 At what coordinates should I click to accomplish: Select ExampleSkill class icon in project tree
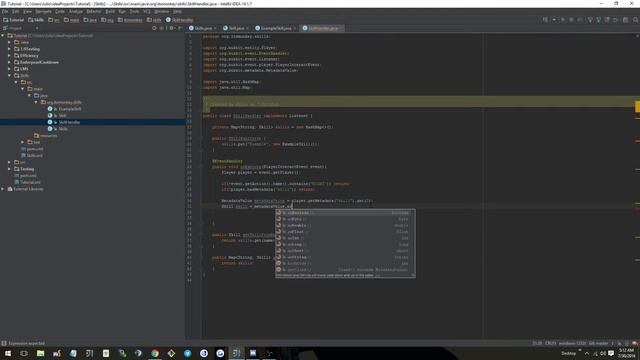pyautogui.click(x=50, y=109)
